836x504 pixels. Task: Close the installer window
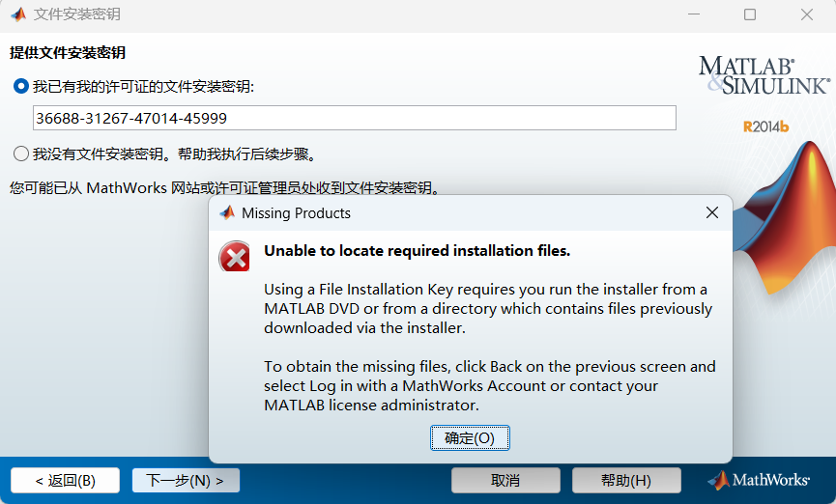(x=806, y=15)
